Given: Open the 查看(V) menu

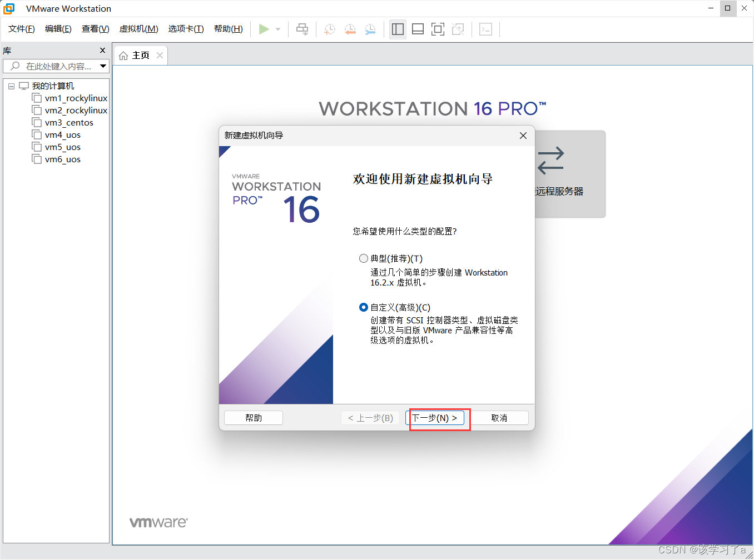Looking at the screenshot, I should pyautogui.click(x=96, y=29).
